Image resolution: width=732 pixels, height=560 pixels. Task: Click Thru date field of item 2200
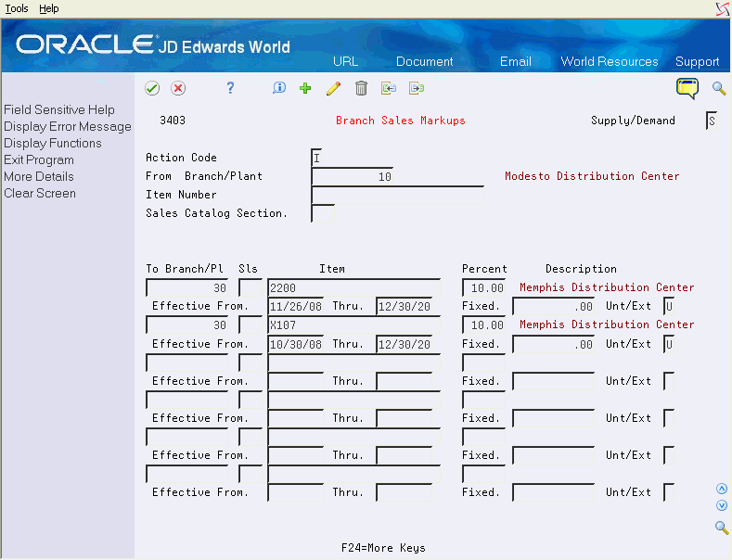point(404,306)
